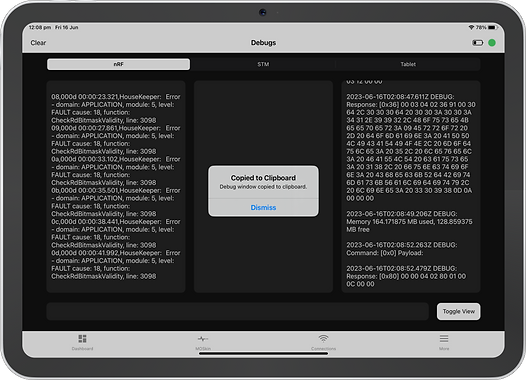Tap the 12:08 pm status bar clock
Image resolution: width=526 pixels, height=380 pixels.
tap(40, 27)
